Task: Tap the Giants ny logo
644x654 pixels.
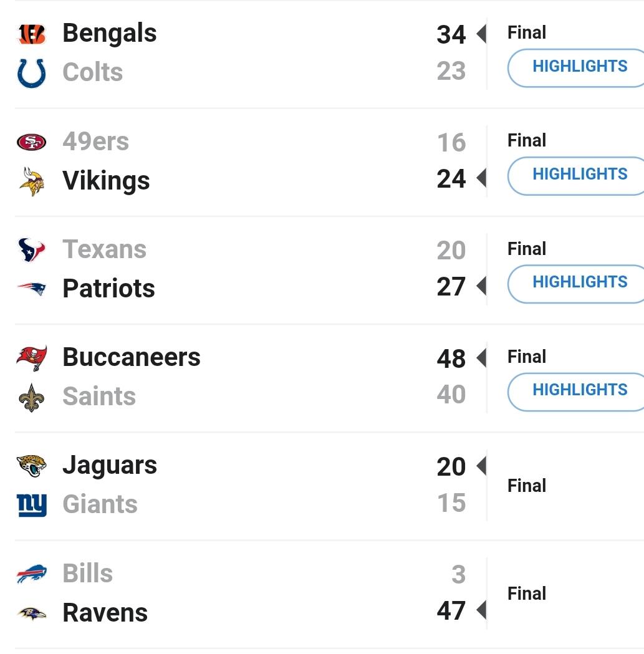Action: pos(31,504)
